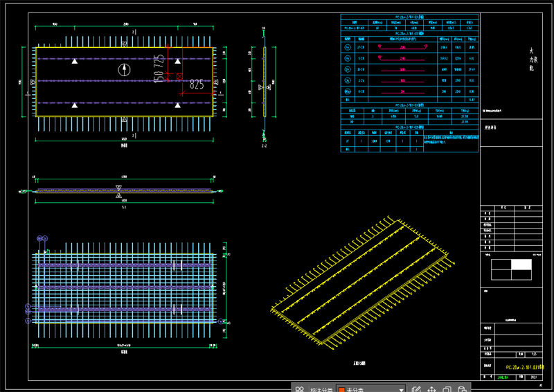The height and width of the screenshot is (392, 554).
Task: Click the four-circle icon left of 标注分类
Action: 300,389
